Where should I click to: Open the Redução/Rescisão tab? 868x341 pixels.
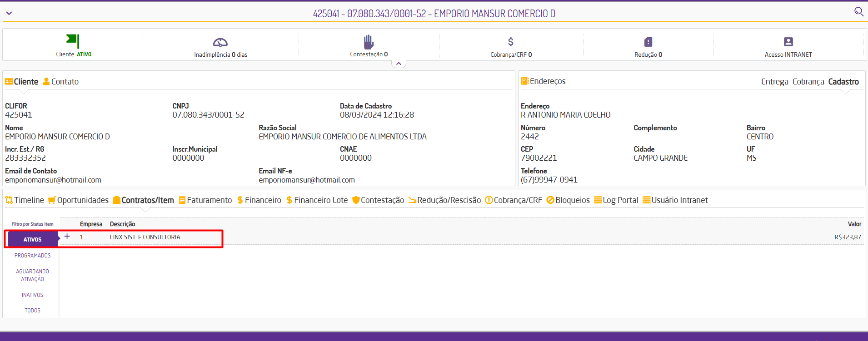[x=444, y=200]
